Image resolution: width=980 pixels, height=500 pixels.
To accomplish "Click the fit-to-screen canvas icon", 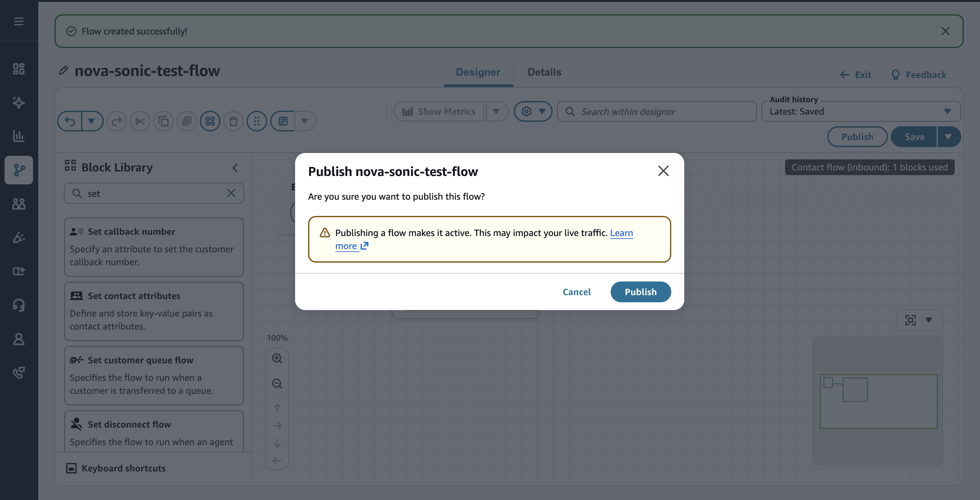I will (x=910, y=320).
